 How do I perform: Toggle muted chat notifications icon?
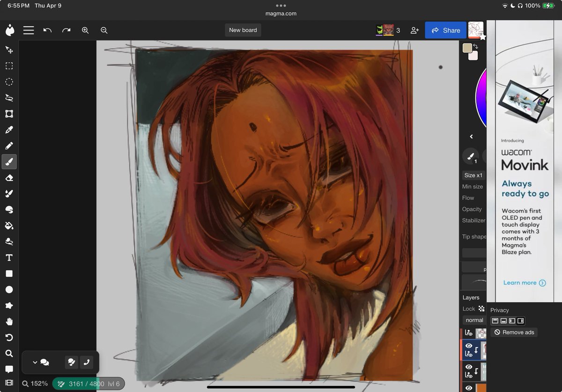pyautogui.click(x=71, y=362)
